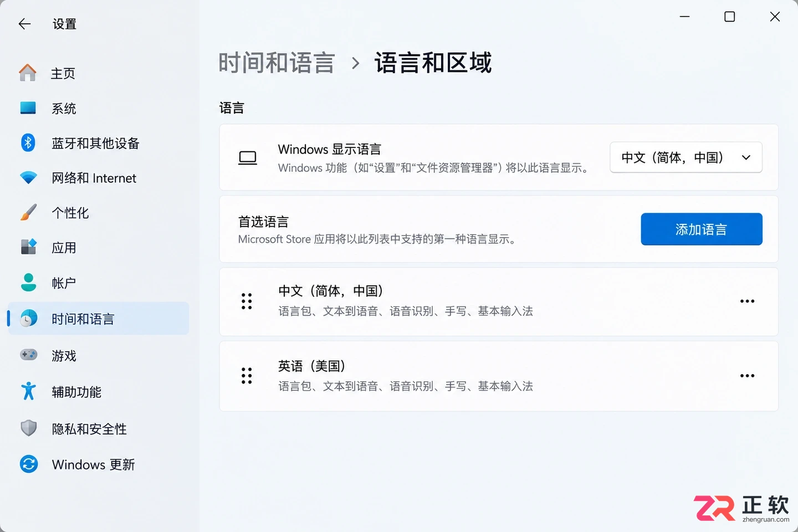798x532 pixels.
Task: Click the accessibility figure icon for 辅助功能
Action: pos(28,391)
